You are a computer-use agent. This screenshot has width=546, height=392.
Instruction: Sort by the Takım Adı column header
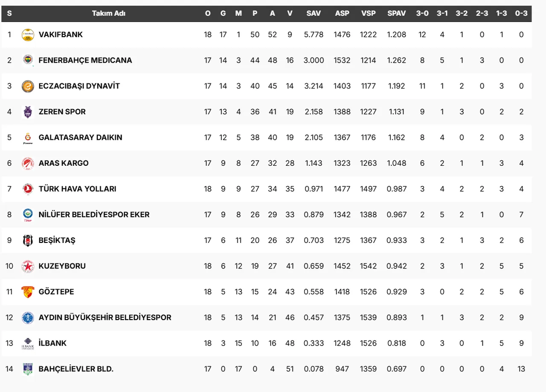click(108, 13)
